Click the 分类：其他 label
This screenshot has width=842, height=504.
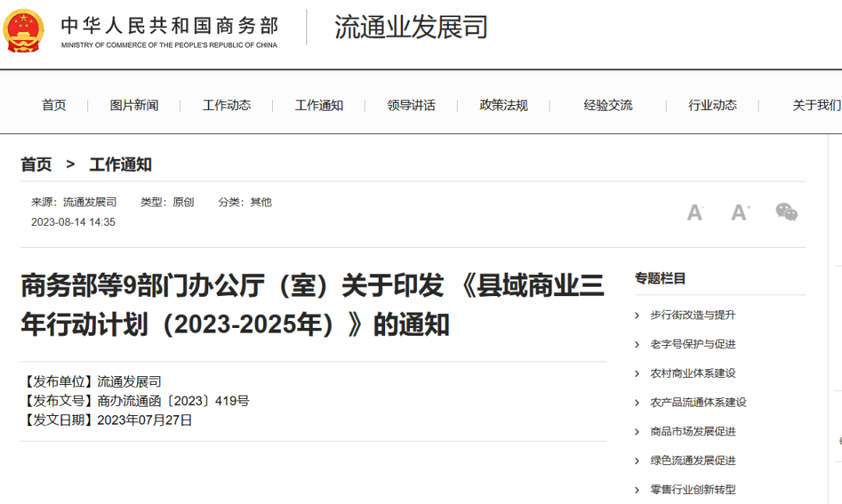point(245,202)
